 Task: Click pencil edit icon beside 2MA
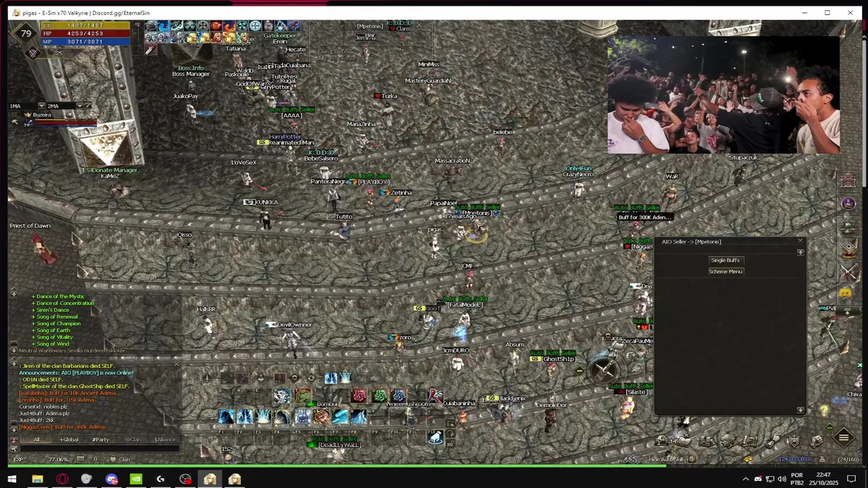tap(88, 106)
